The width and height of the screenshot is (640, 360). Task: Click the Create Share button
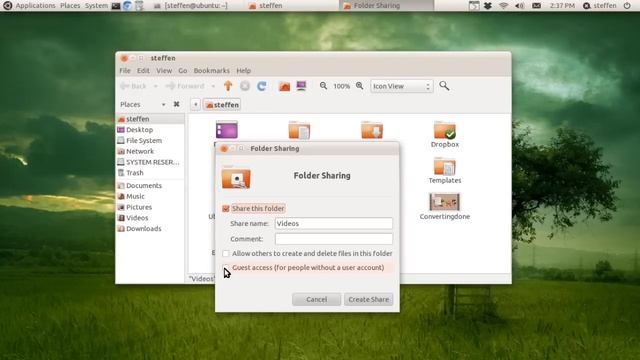tap(369, 299)
